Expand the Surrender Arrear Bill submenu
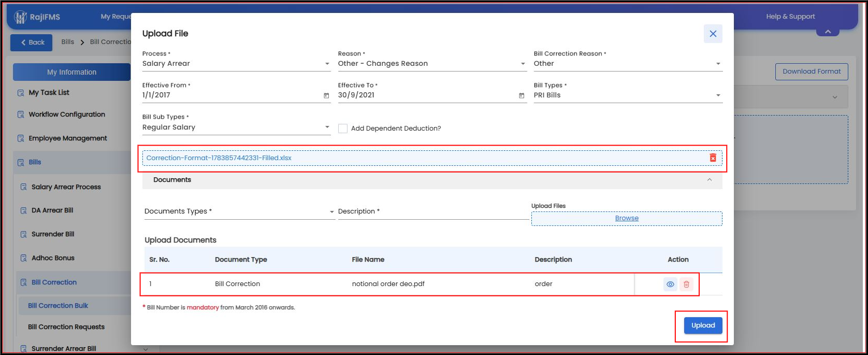The image size is (868, 355). click(145, 349)
